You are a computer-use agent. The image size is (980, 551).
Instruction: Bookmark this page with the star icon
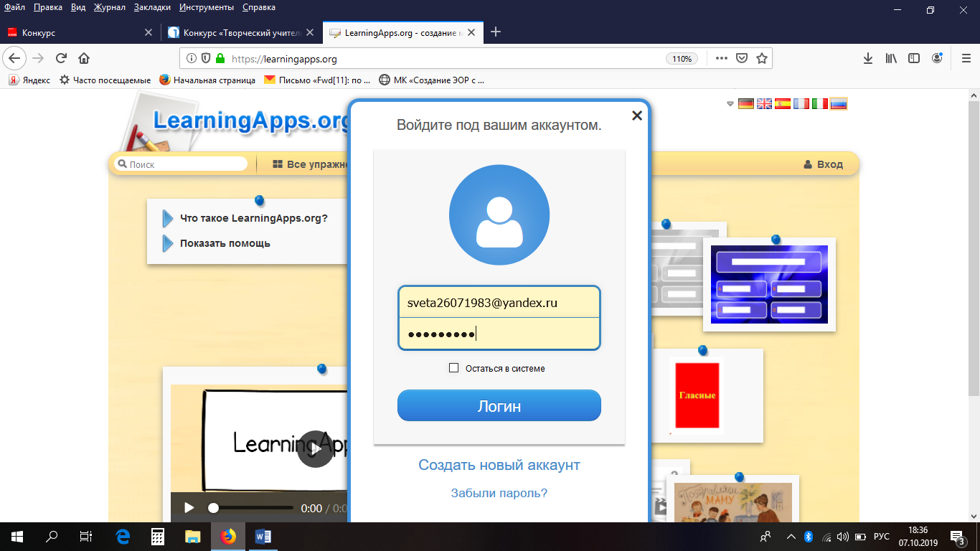point(762,59)
